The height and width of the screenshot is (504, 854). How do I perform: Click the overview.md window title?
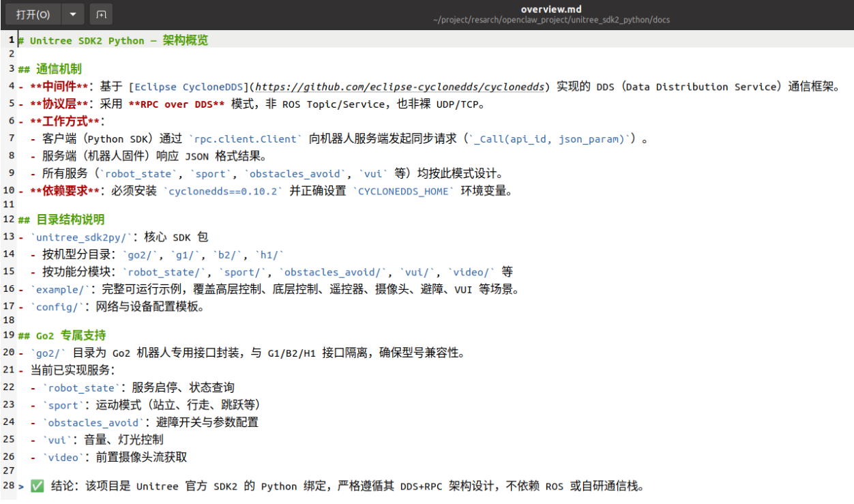(x=551, y=9)
